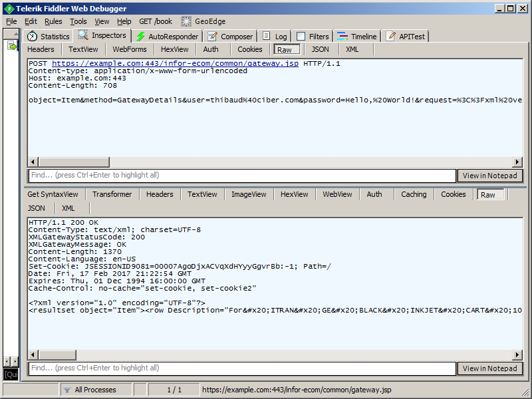Switch request view to HexView tab
The height and width of the screenshot is (399, 532).
174,49
